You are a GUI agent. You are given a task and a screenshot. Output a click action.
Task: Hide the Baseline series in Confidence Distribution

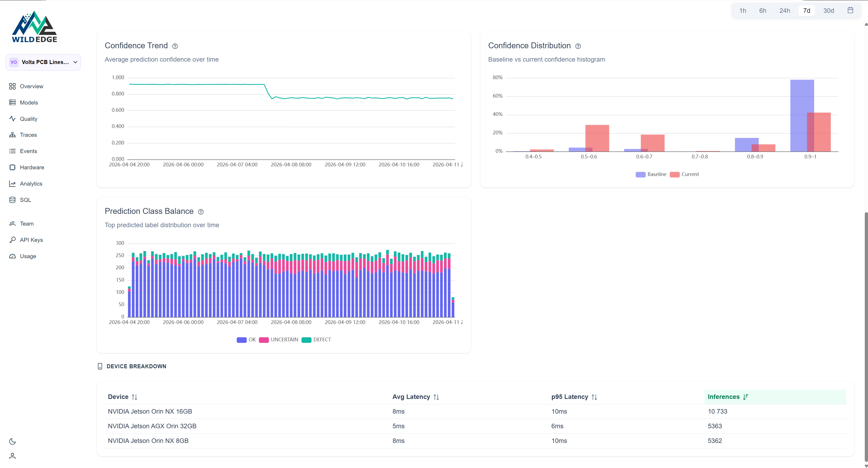point(651,174)
